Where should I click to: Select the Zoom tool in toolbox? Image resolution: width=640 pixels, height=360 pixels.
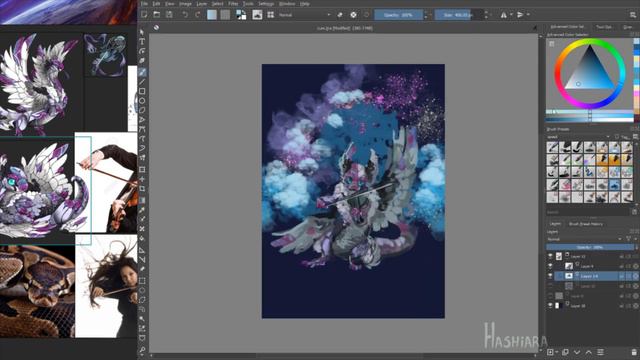click(142, 350)
